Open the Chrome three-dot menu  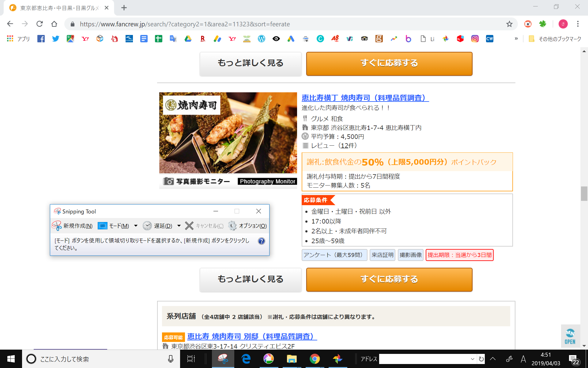[x=578, y=24]
